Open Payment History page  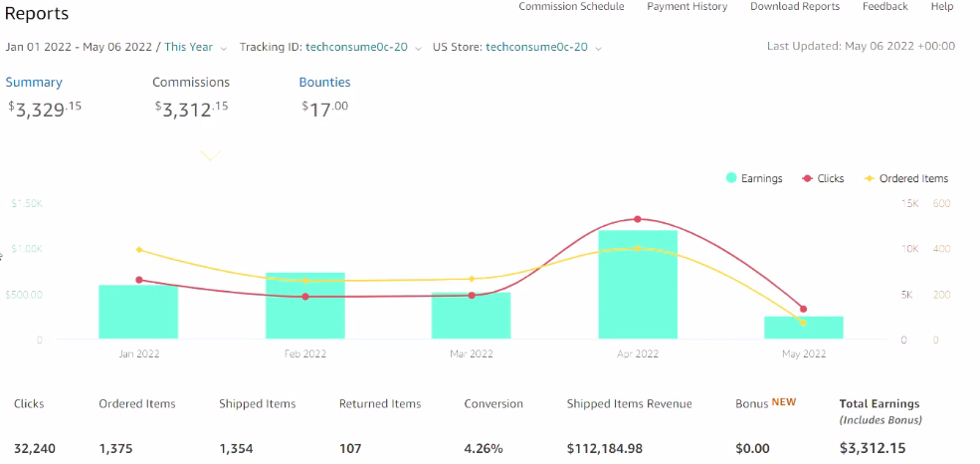(686, 6)
